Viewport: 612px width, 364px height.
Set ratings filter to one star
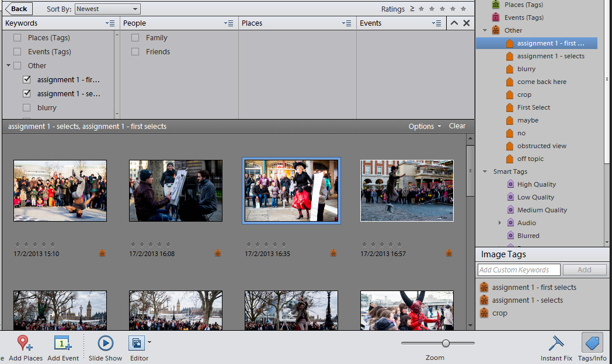coord(421,9)
